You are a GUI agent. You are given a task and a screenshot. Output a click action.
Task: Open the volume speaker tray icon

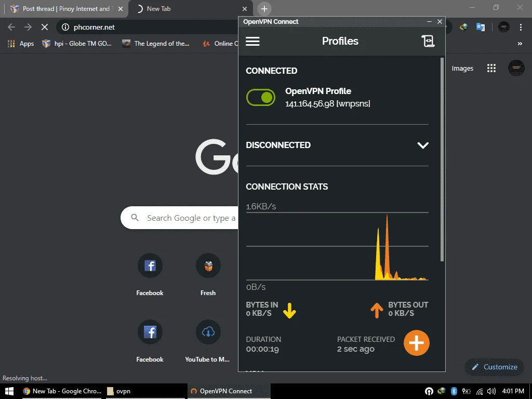tap(491, 391)
